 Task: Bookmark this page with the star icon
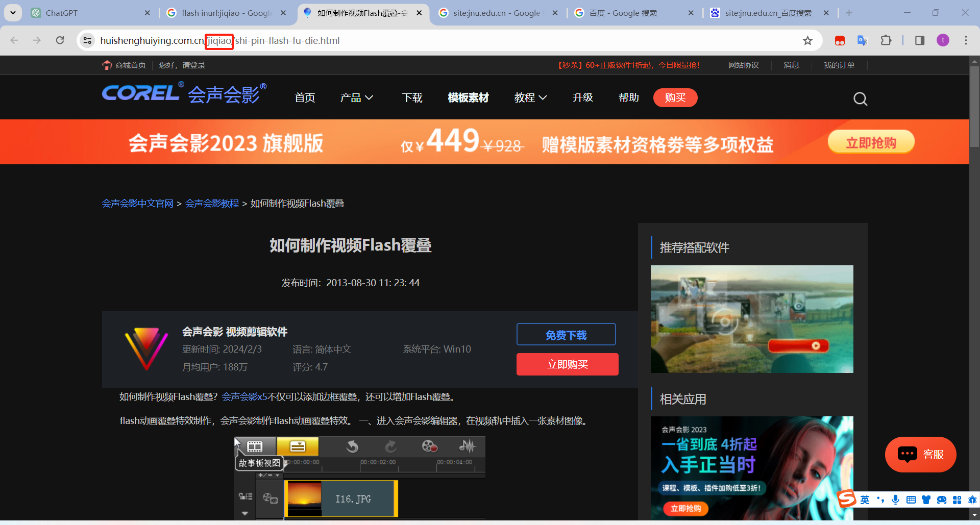[807, 40]
